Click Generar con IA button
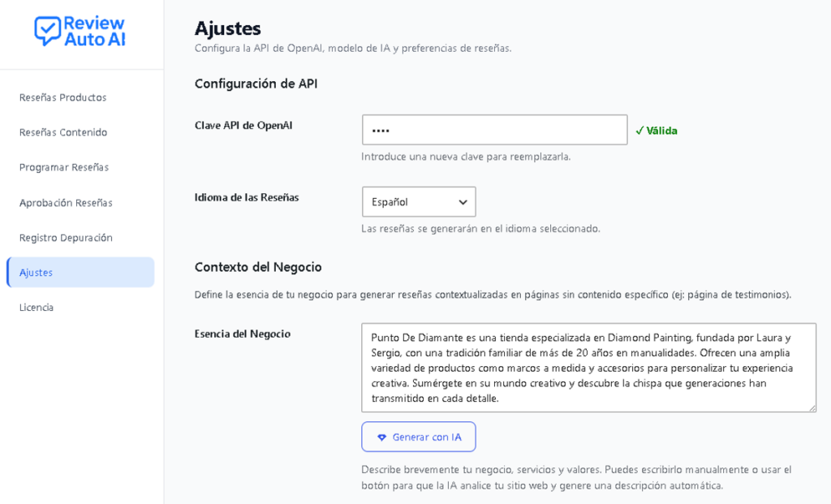Image resolution: width=831 pixels, height=504 pixels. point(419,437)
